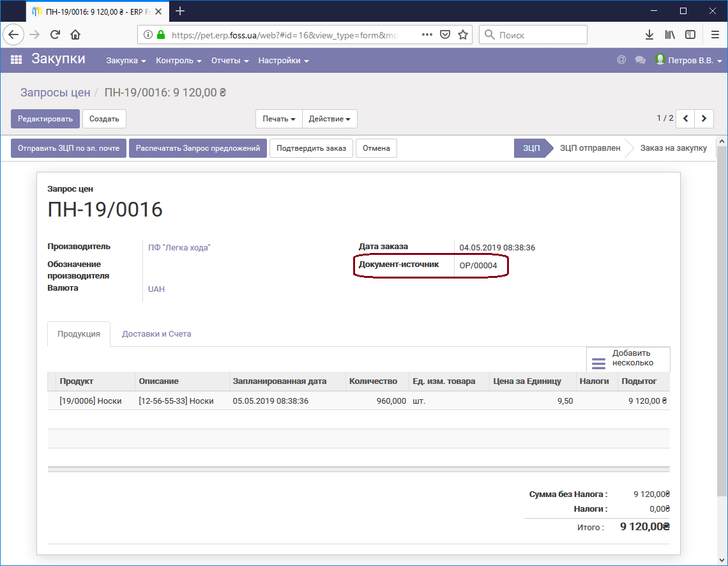The image size is (728, 566).
Task: Click the browser forward arrow
Action: click(x=34, y=34)
